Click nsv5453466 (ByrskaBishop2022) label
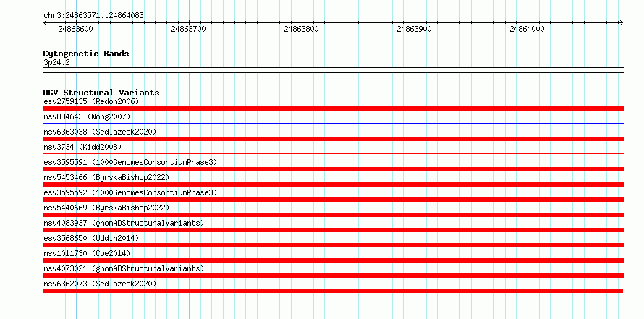The image size is (644, 319). point(106,177)
